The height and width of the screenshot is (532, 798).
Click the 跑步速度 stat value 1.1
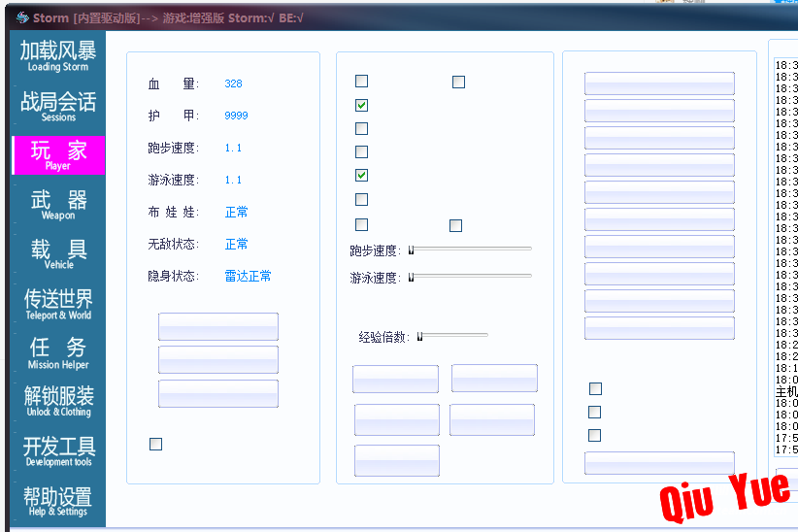[233, 148]
